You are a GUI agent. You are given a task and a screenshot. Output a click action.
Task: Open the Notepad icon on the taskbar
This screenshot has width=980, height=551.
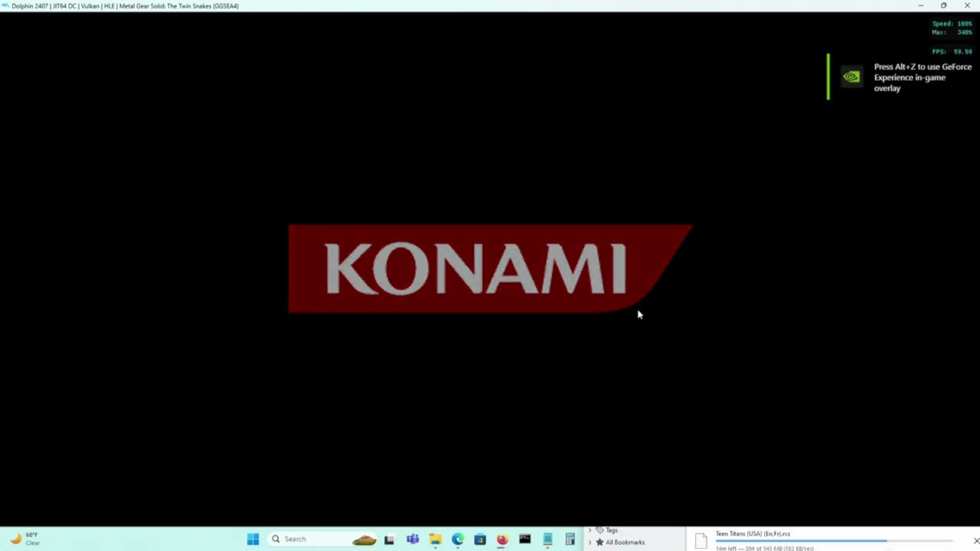tap(547, 540)
